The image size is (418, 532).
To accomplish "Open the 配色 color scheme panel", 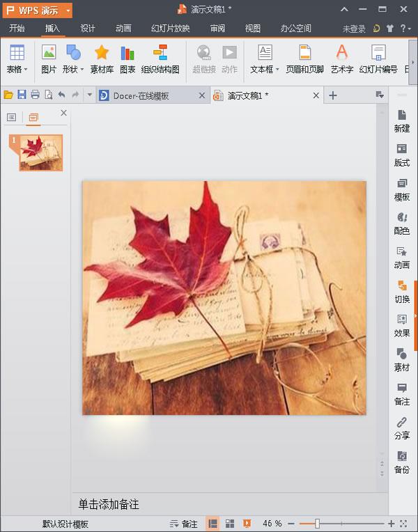I will point(402,224).
